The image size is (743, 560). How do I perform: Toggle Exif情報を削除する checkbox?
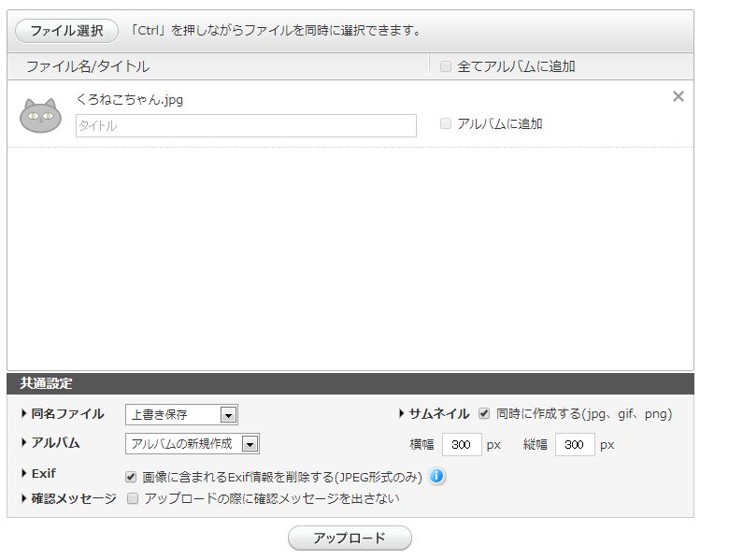pos(131,477)
